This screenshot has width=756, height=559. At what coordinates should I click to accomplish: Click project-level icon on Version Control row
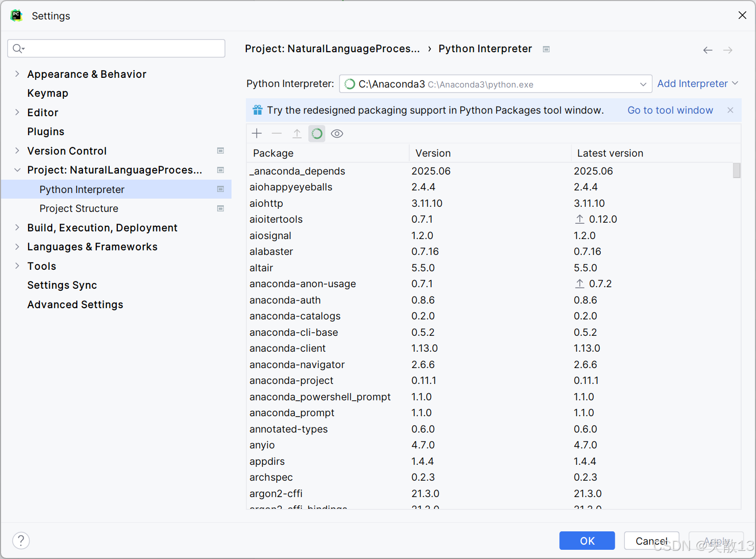[221, 150]
